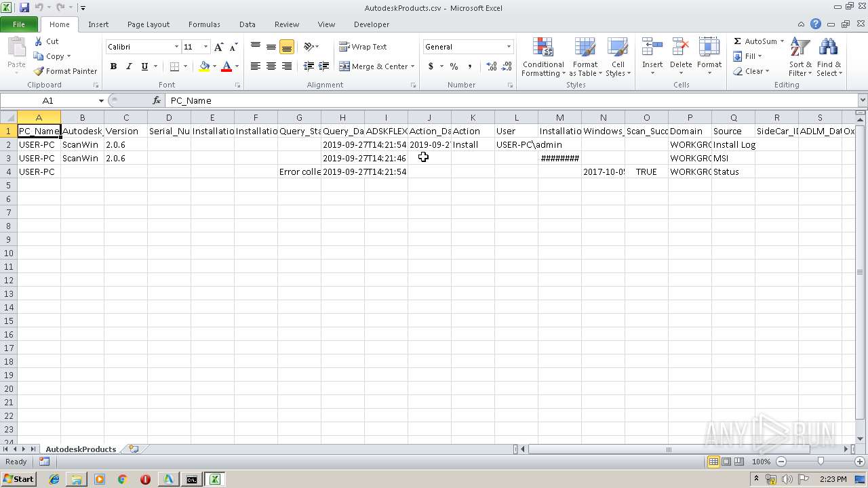Click the Paste button
Image resolution: width=868 pixels, height=488 pixels.
pos(16,55)
